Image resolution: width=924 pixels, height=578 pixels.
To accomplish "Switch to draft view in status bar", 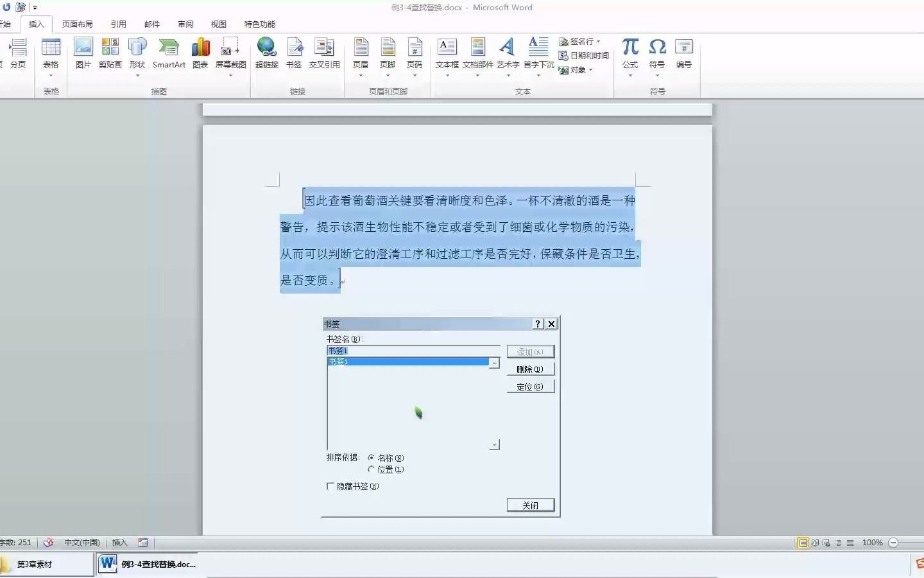I will coord(850,543).
